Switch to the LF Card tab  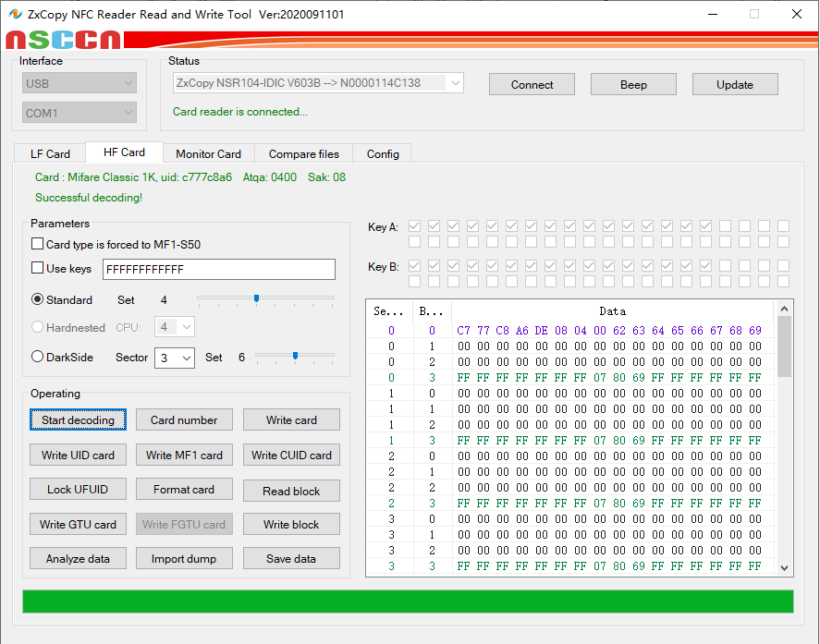[50, 153]
